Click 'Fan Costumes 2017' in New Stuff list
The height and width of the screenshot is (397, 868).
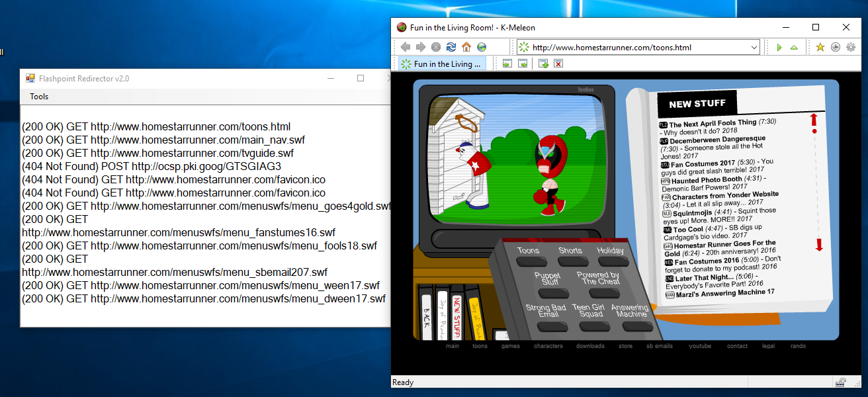[x=704, y=163]
